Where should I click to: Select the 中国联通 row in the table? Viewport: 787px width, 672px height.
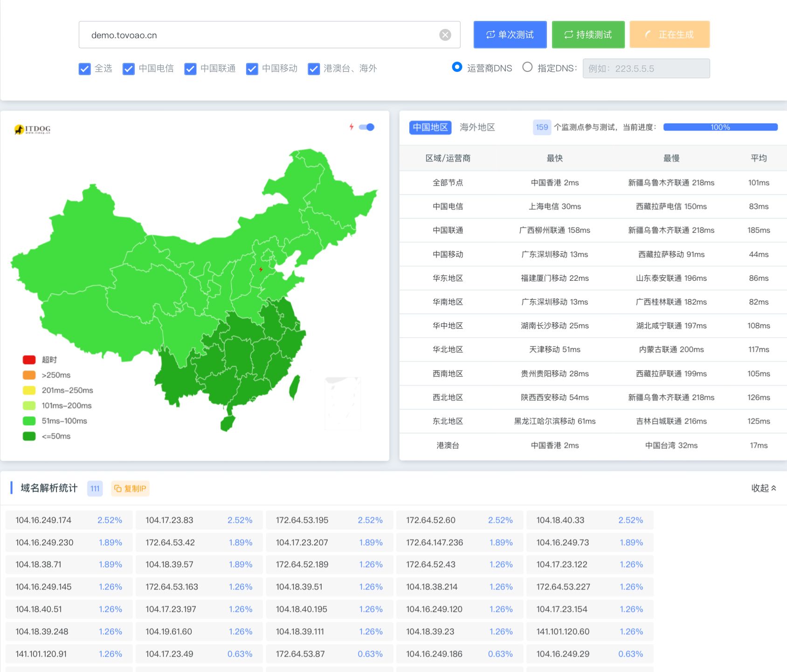593,230
